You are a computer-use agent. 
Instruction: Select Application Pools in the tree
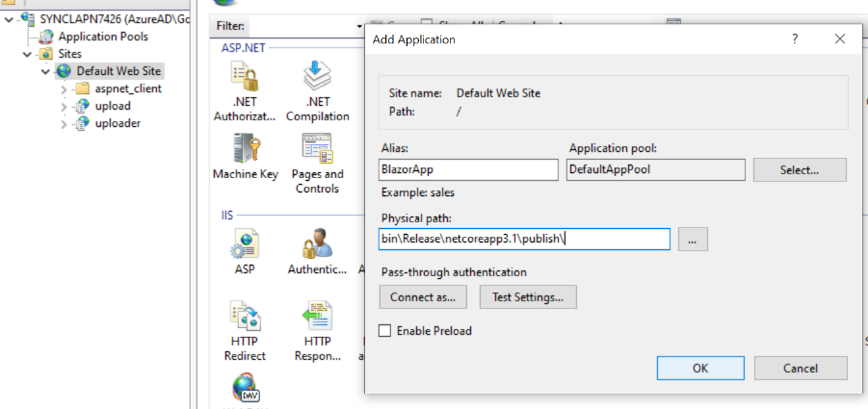pyautogui.click(x=103, y=37)
